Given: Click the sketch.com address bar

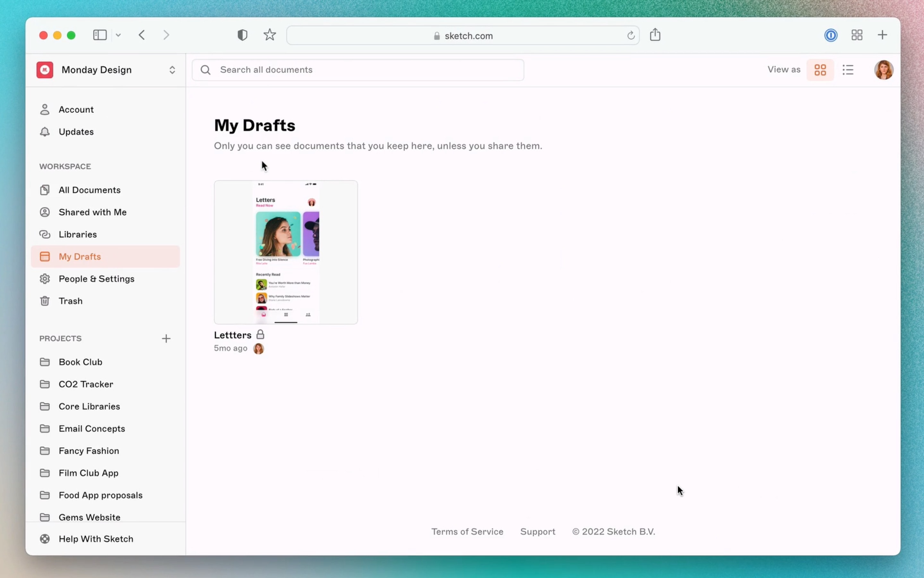Looking at the screenshot, I should click(x=463, y=36).
